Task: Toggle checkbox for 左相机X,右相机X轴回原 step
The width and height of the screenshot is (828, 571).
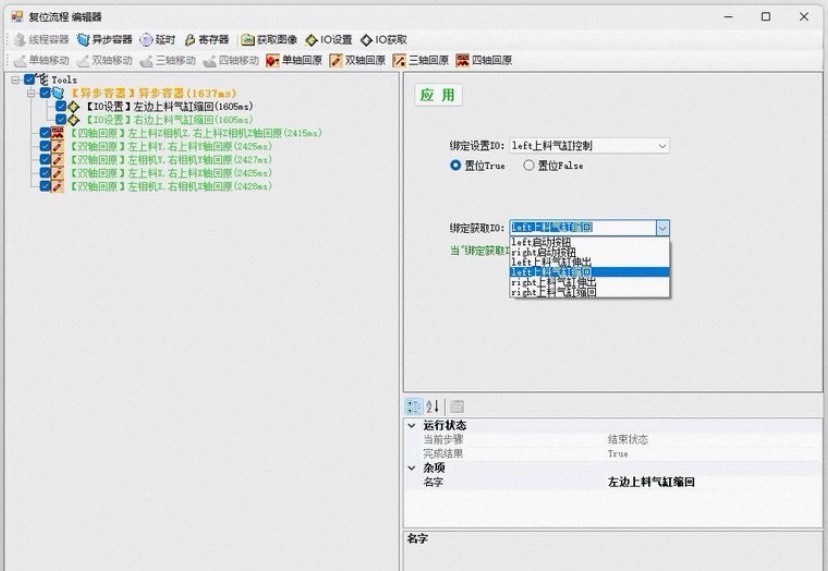Action: pyautogui.click(x=45, y=186)
